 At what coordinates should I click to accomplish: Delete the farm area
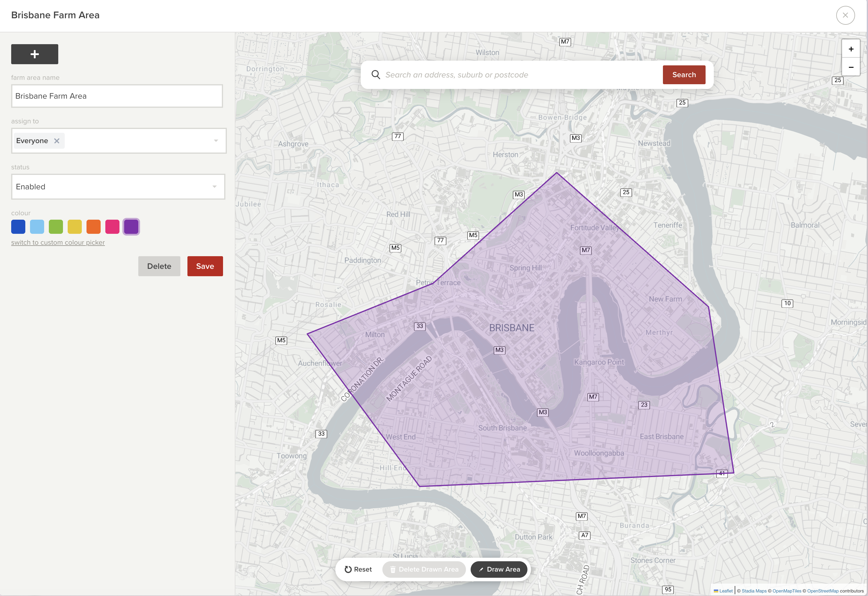159,266
